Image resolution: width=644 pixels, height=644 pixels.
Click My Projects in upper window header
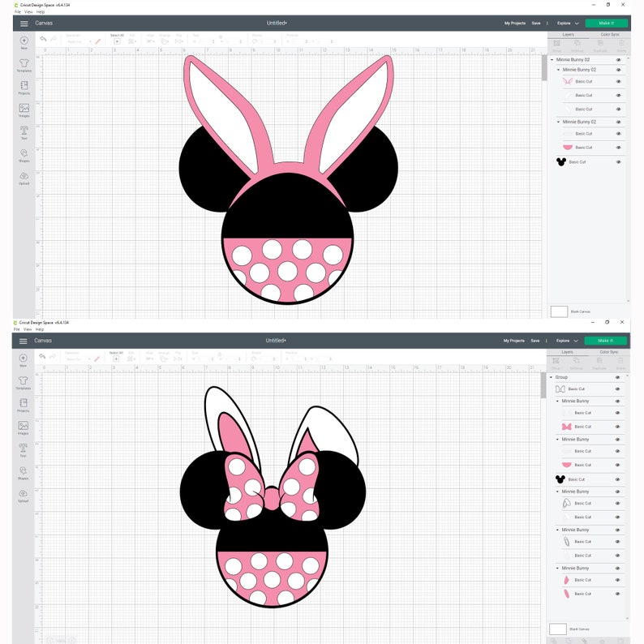[x=514, y=24]
